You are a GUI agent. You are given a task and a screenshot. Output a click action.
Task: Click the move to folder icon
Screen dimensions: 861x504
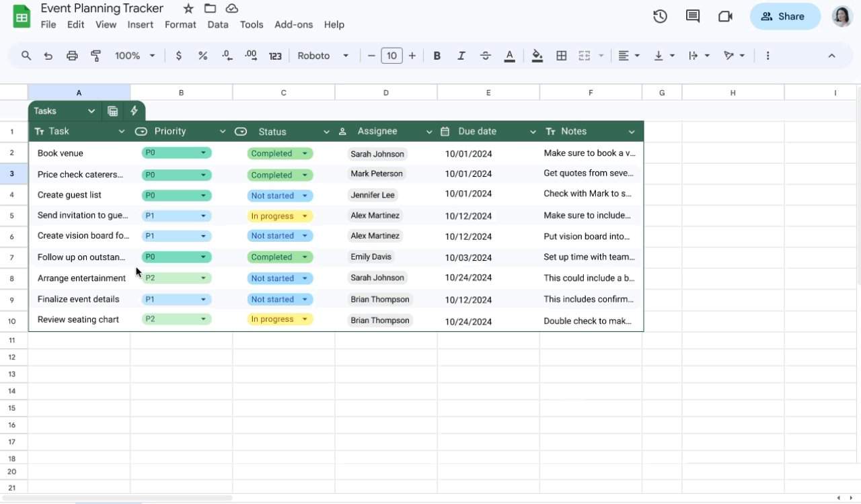pyautogui.click(x=210, y=9)
